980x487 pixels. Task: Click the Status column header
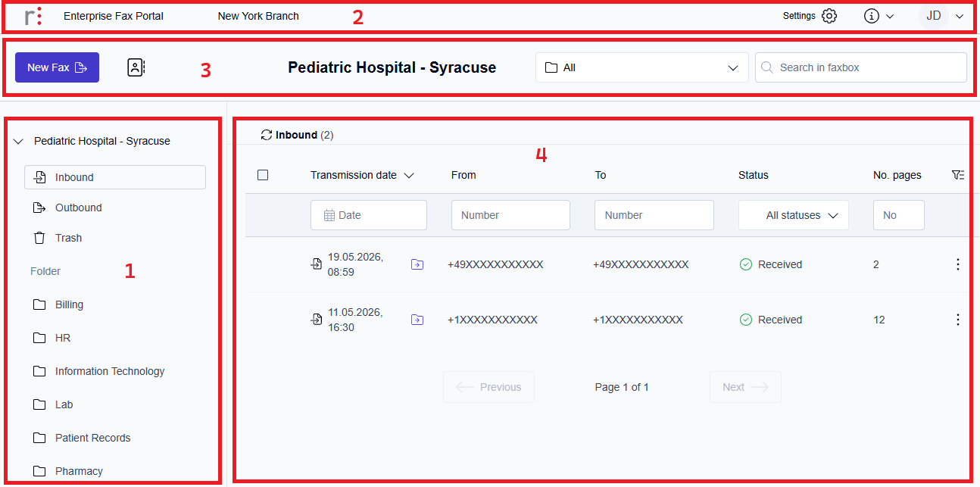pos(754,175)
